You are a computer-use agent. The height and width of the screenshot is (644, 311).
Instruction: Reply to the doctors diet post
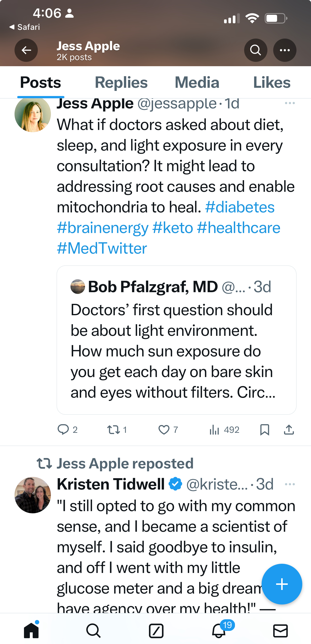tap(63, 430)
